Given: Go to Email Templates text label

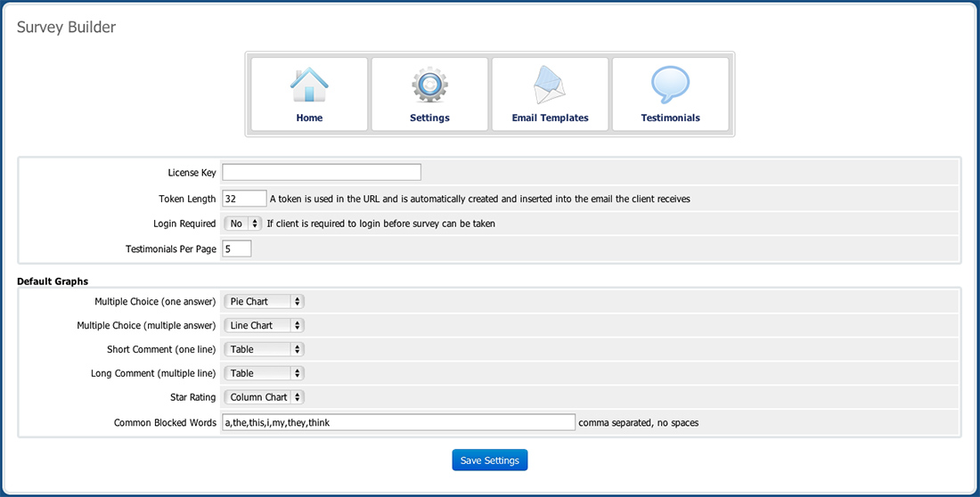Looking at the screenshot, I should click(550, 118).
